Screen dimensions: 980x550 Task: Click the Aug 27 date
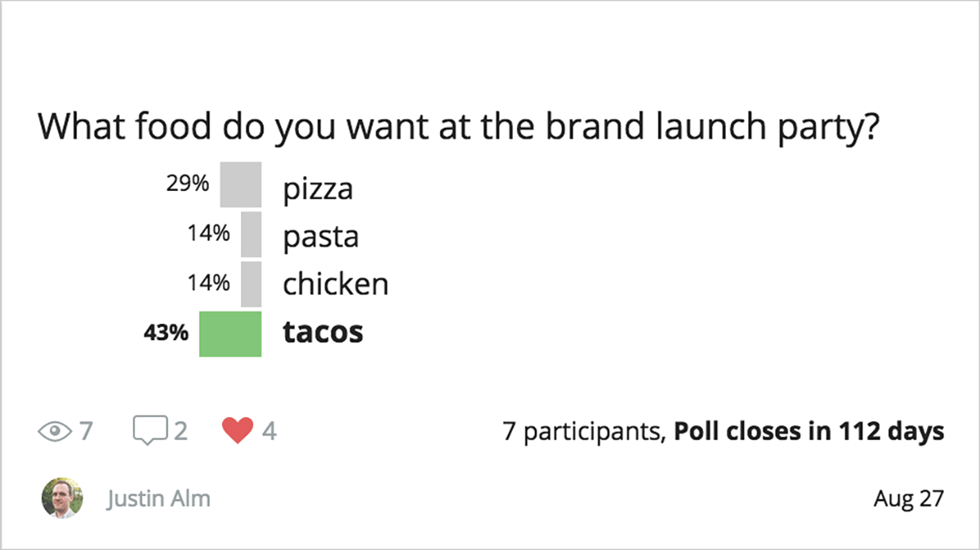point(908,499)
